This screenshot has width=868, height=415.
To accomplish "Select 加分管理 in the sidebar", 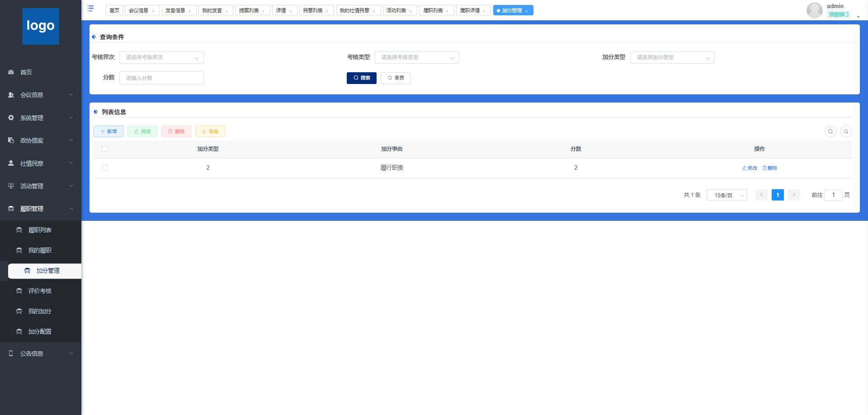I will [45, 271].
